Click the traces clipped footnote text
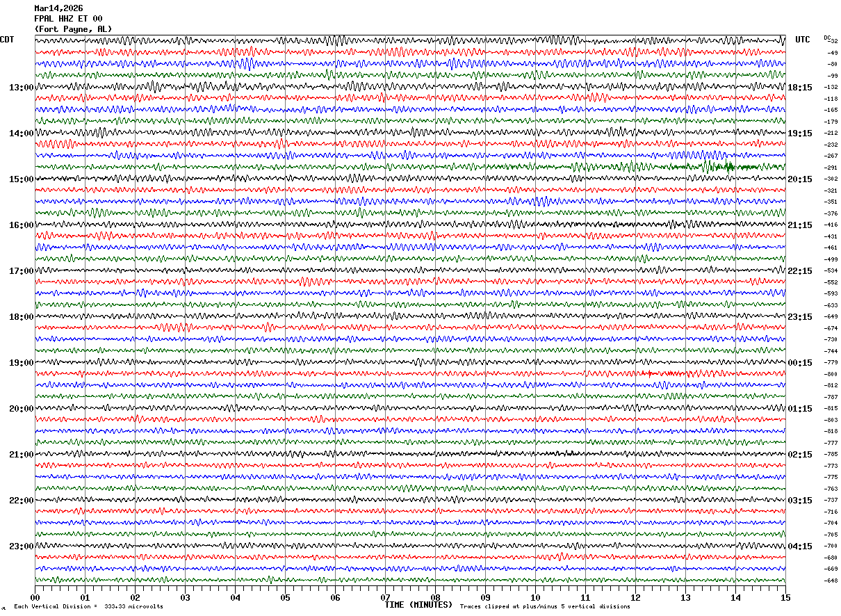841x616 pixels. [545, 607]
